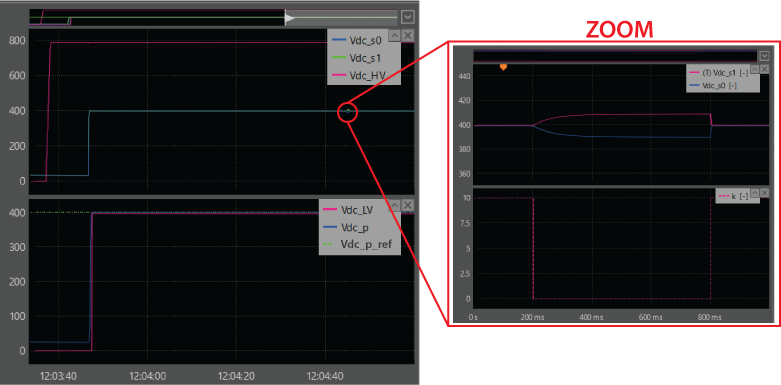Screen dimensions: 781x385
Task: Open the zoomed scope overview dropdown
Action: tap(765, 56)
